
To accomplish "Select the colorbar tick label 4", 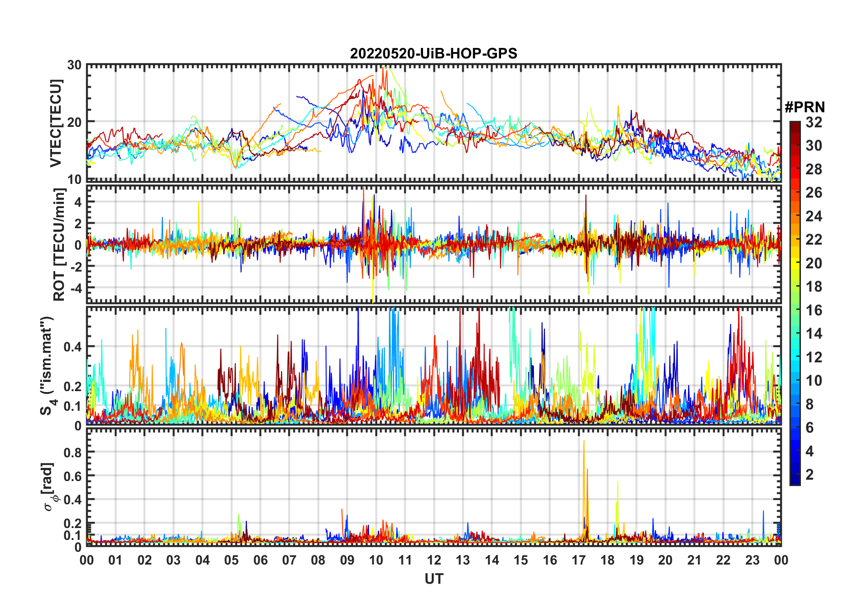I will 810,451.
